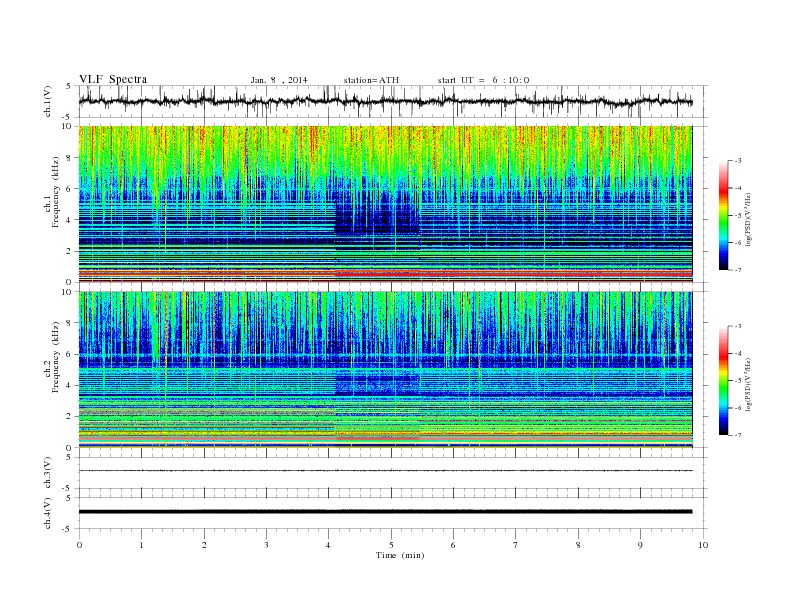The height and width of the screenshot is (612, 792).
Task: Click the time axis tick label "7"
Action: click(516, 545)
